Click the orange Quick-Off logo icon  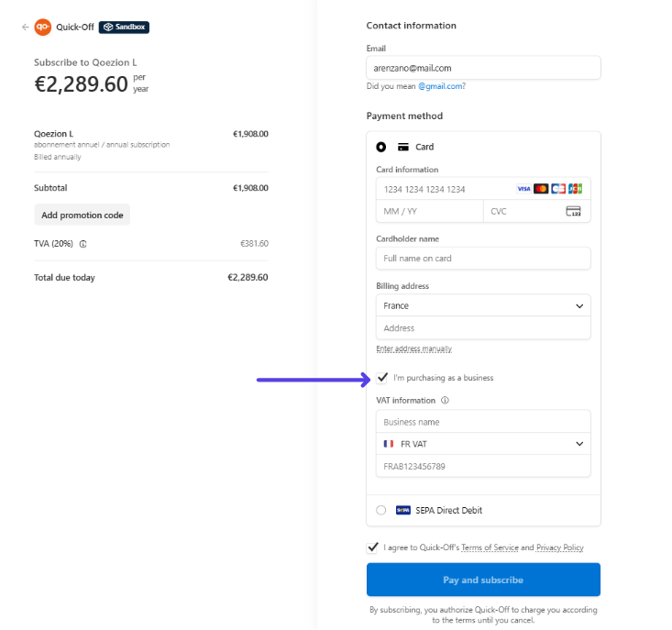43,28
